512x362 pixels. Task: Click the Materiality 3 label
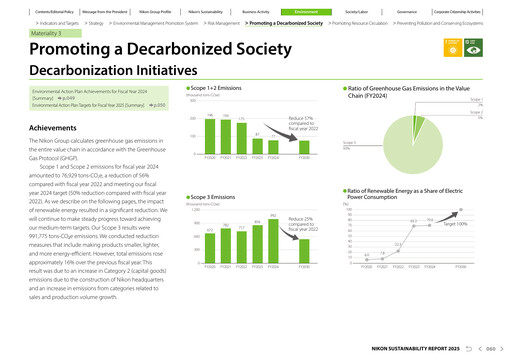tap(55, 33)
